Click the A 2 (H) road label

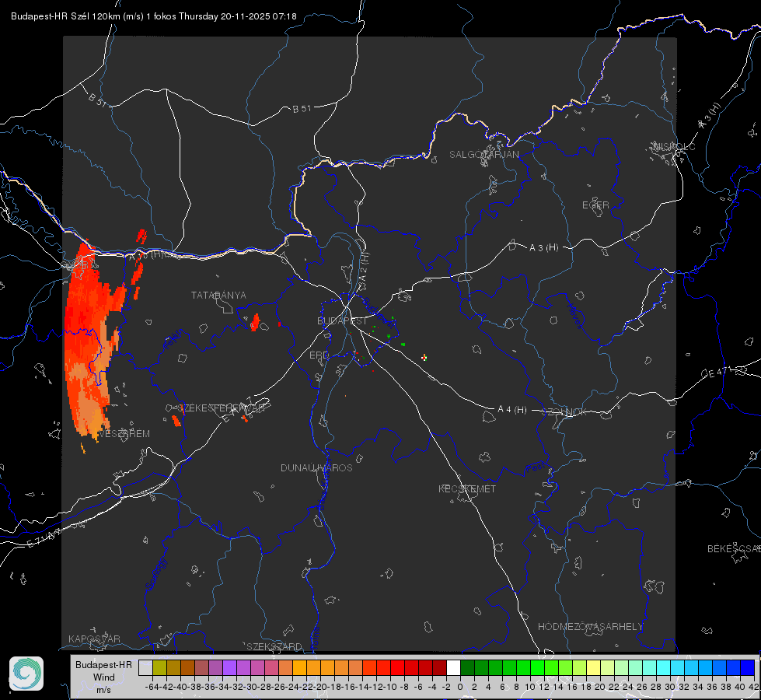click(363, 268)
